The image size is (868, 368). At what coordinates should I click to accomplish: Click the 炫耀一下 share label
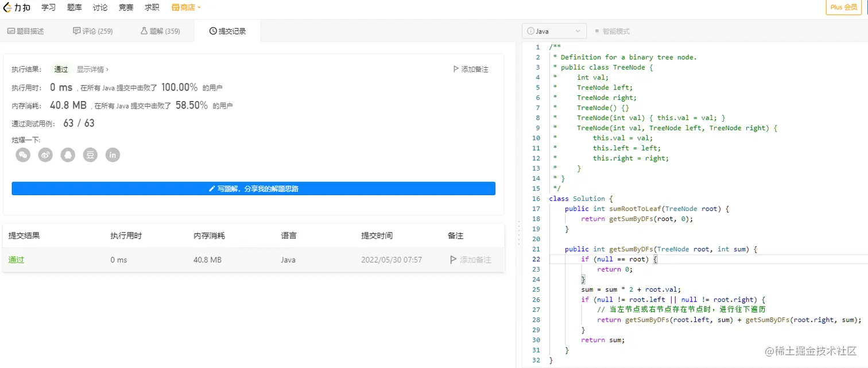click(x=26, y=140)
